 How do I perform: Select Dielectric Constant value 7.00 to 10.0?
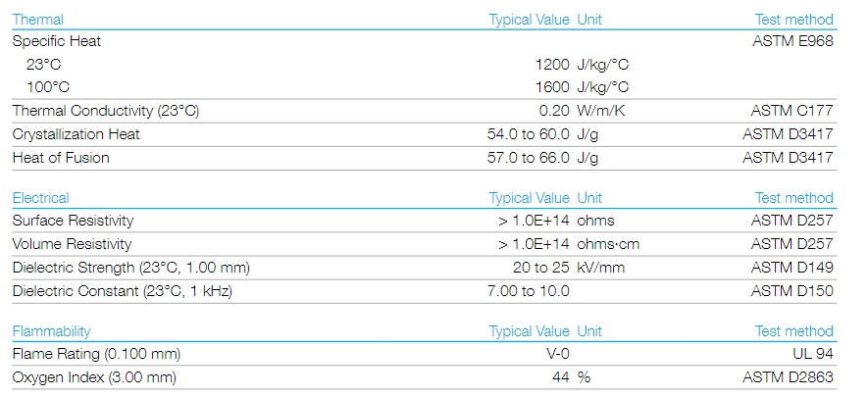[x=528, y=292]
